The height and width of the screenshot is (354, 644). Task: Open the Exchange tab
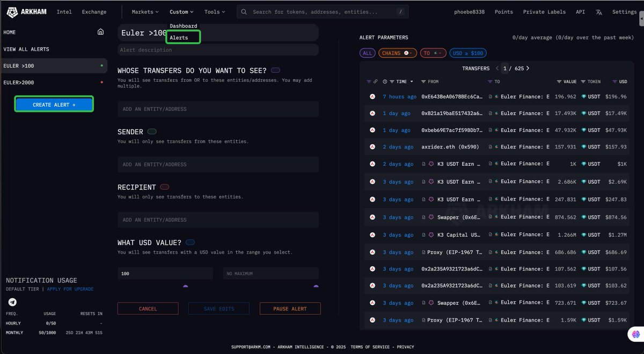tap(94, 12)
